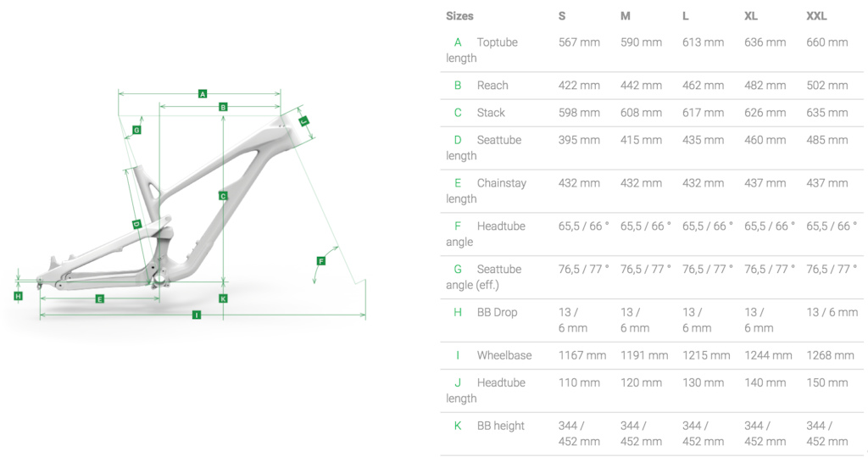Select the C stack marker on the diagram
The height and width of the screenshot is (457, 868).
click(x=223, y=196)
